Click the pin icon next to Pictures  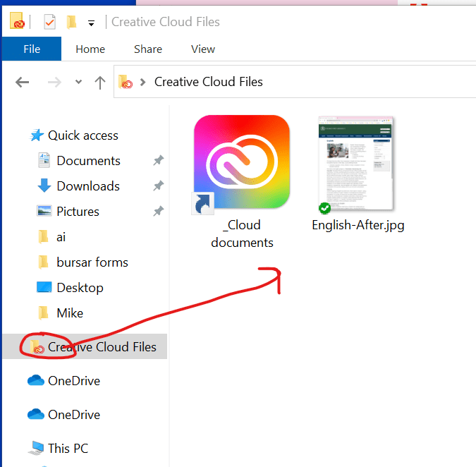(x=159, y=211)
